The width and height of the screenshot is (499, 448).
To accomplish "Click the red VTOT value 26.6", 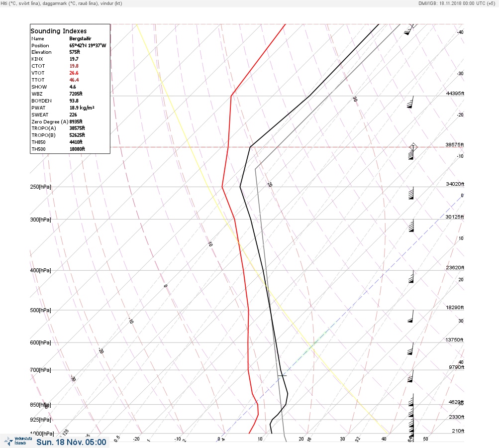I will 74,73.
